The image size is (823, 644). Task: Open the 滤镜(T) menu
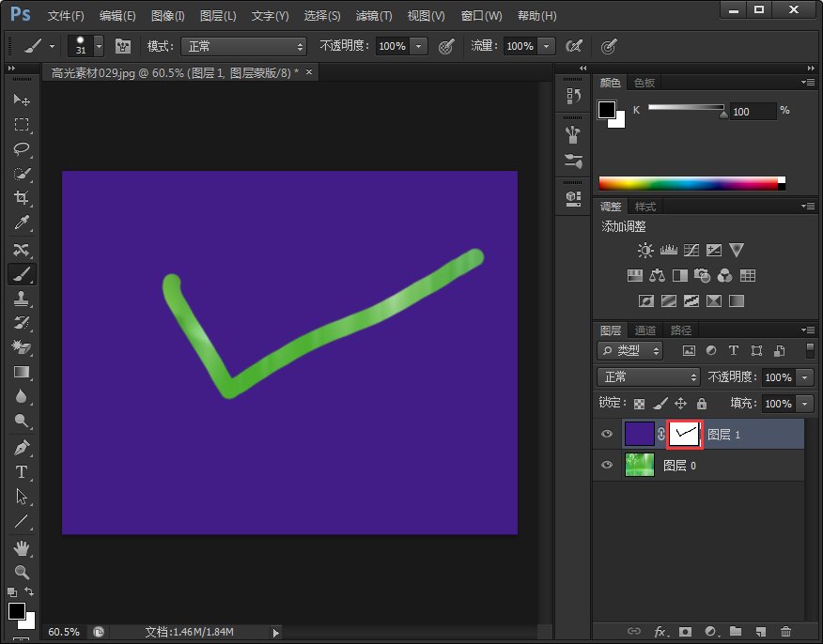(x=374, y=16)
